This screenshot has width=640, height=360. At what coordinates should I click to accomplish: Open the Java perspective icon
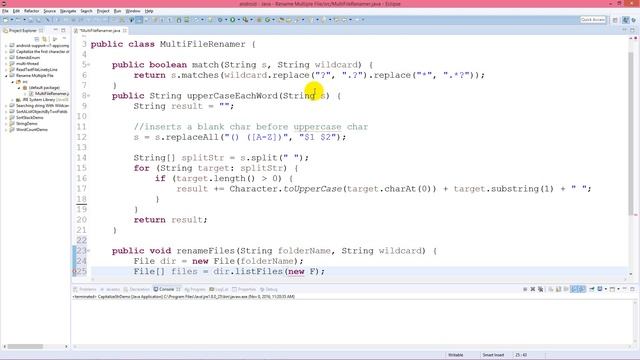pyautogui.click(x=626, y=20)
